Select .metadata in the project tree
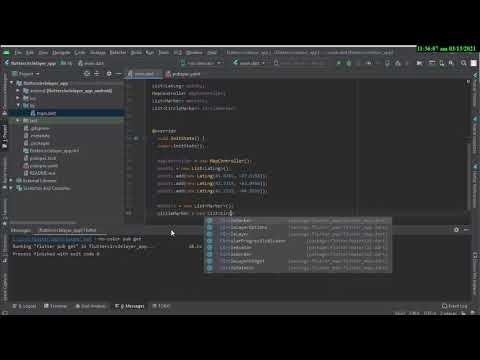480x360 pixels. 40,136
